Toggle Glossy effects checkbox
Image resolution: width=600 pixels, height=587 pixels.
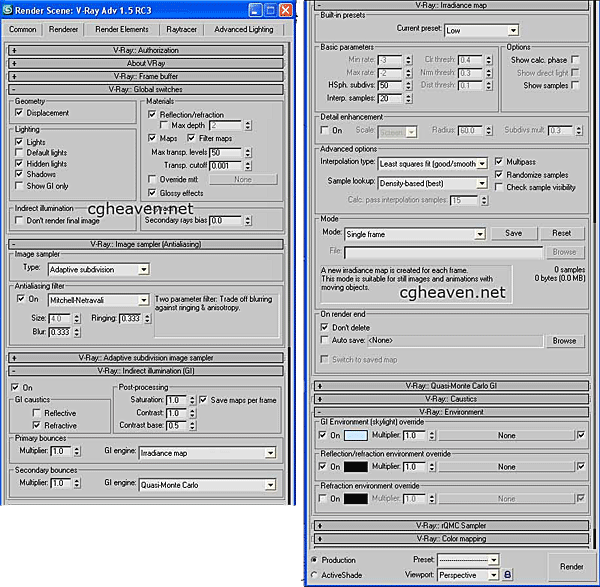(152, 192)
